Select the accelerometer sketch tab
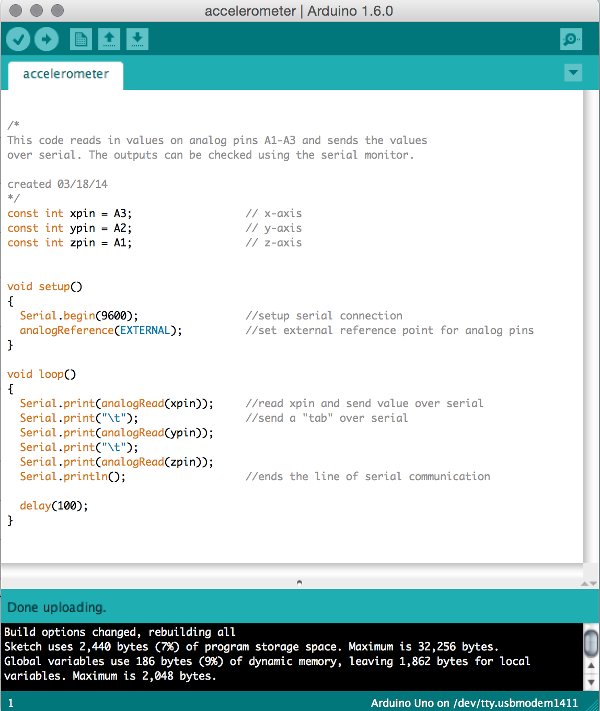 (x=66, y=74)
